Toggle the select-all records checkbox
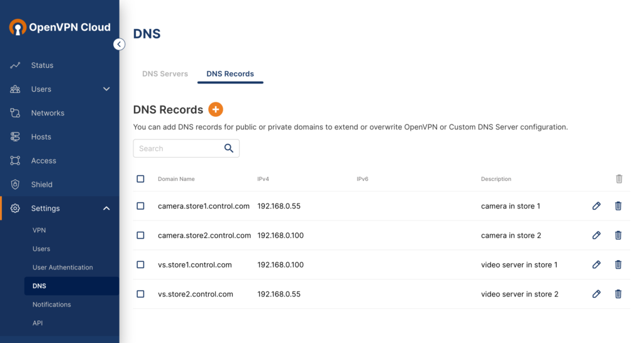644x343 pixels. pyautogui.click(x=140, y=179)
